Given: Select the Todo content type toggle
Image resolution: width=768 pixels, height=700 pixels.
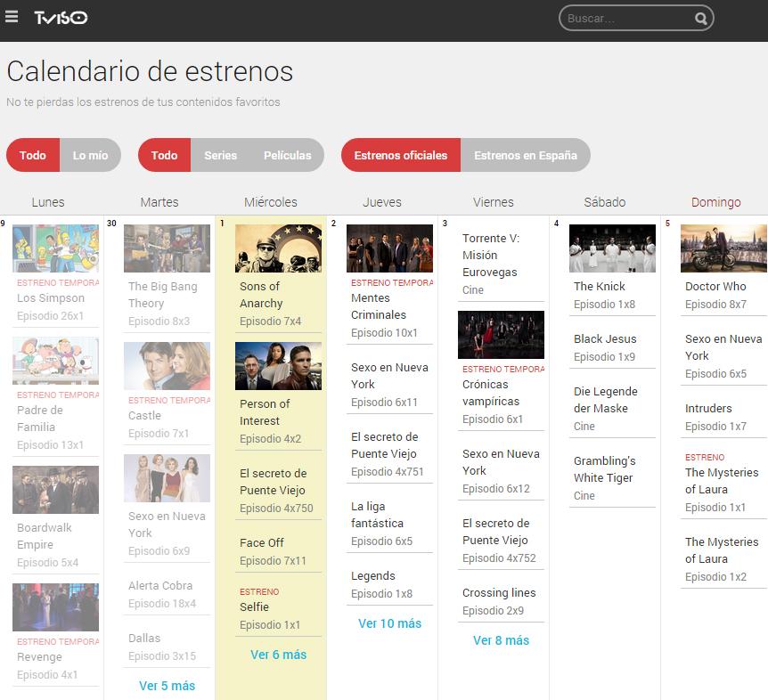Looking at the screenshot, I should (165, 155).
